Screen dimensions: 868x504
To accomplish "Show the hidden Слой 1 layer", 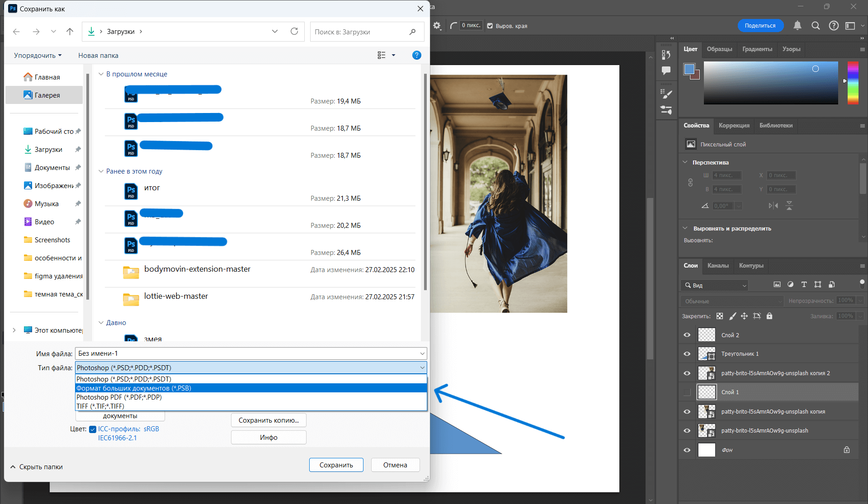I will (x=687, y=392).
